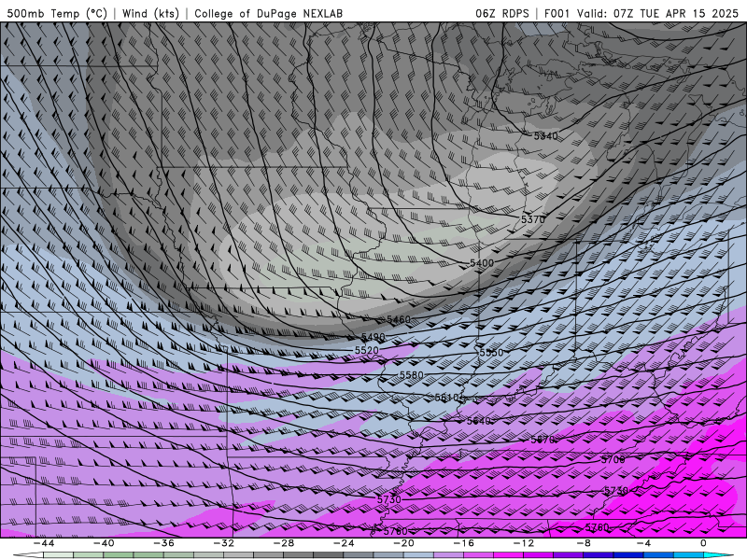Select the 5400 contour label

click(x=482, y=263)
